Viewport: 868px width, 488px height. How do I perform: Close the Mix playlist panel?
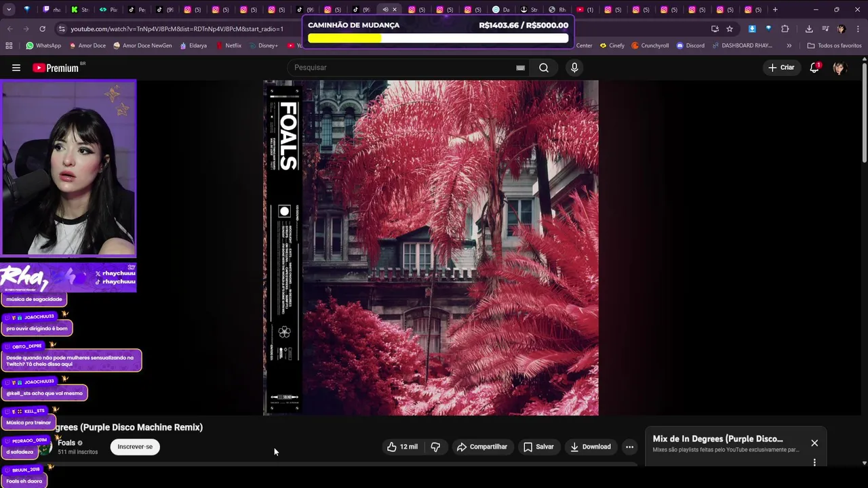[x=814, y=443]
